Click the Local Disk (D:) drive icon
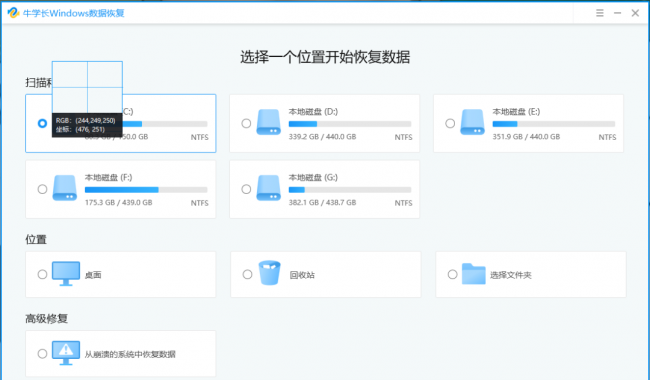Screen dimensions: 650x380 (268, 122)
